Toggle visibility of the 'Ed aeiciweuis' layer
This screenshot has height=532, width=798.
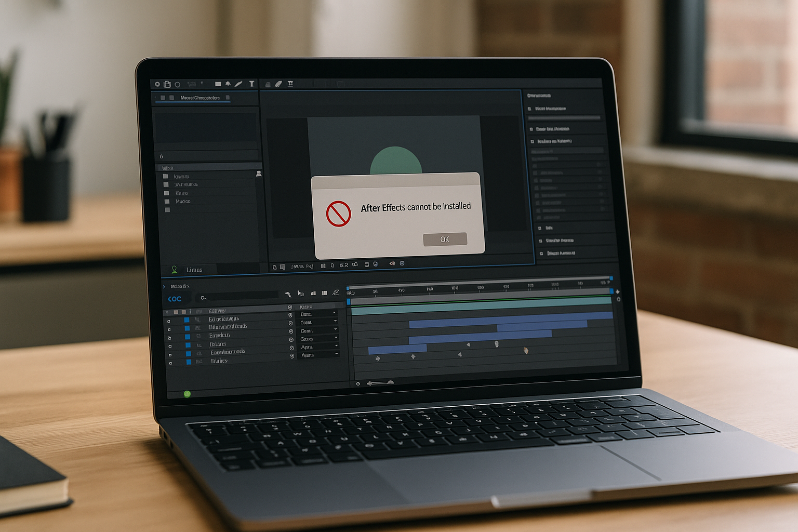tap(169, 322)
